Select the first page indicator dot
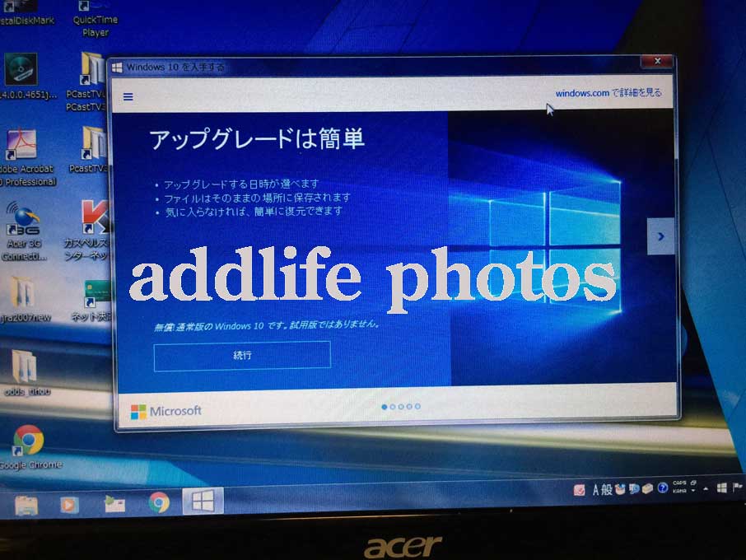Viewport: 746px width, 560px height. [384, 407]
